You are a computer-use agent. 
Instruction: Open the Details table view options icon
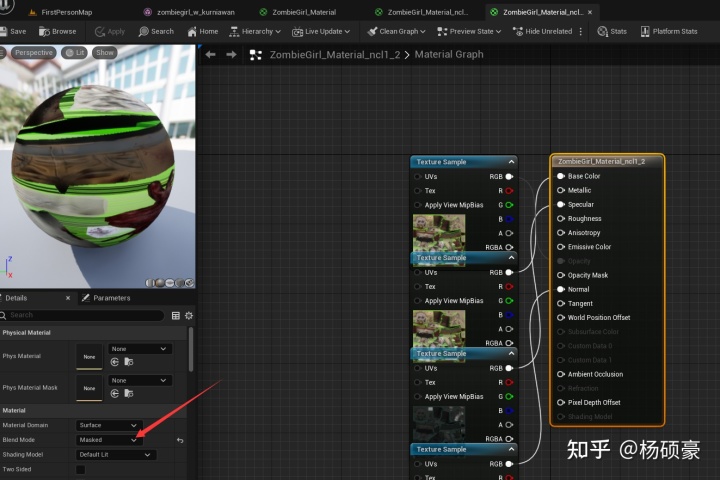click(175, 316)
